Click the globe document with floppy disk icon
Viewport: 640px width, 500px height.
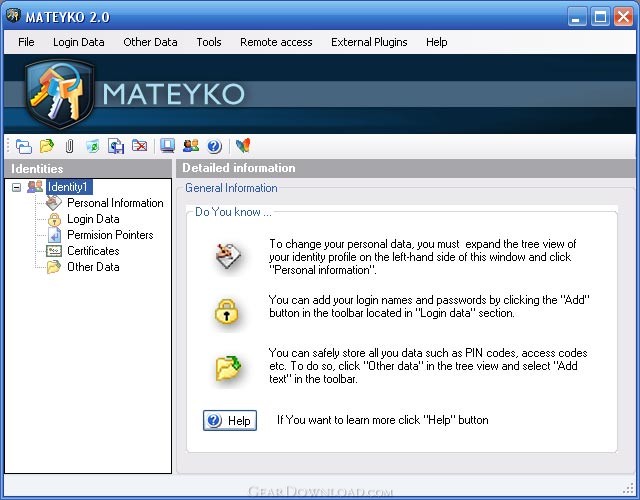click(116, 146)
